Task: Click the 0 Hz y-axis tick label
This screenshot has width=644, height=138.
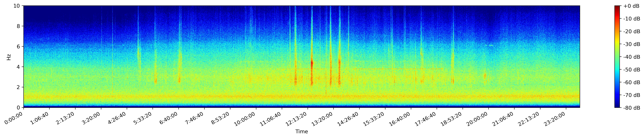Action: (x=19, y=108)
